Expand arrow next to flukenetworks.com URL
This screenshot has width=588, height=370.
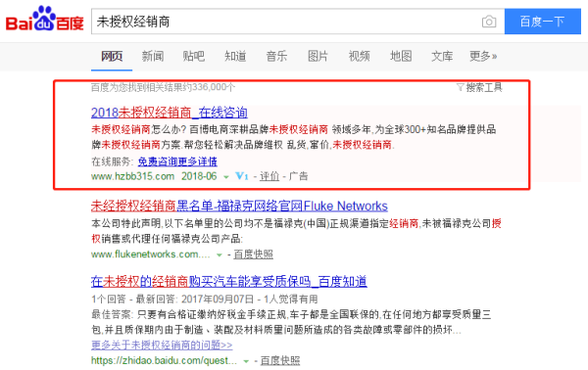click(x=219, y=255)
